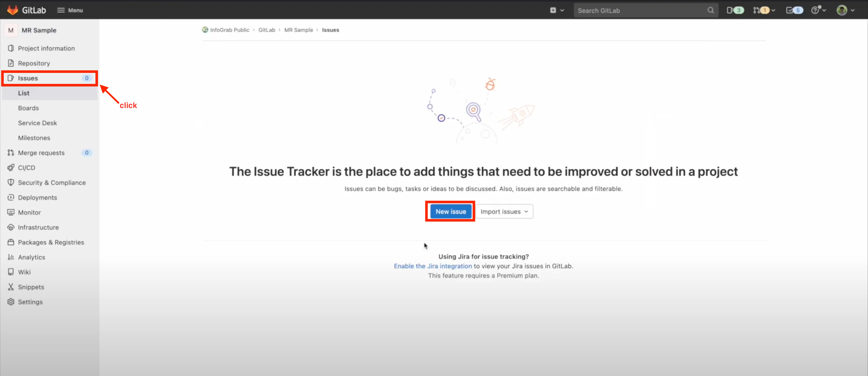868x376 pixels.
Task: Open the create new plus dropdown
Action: tap(557, 10)
